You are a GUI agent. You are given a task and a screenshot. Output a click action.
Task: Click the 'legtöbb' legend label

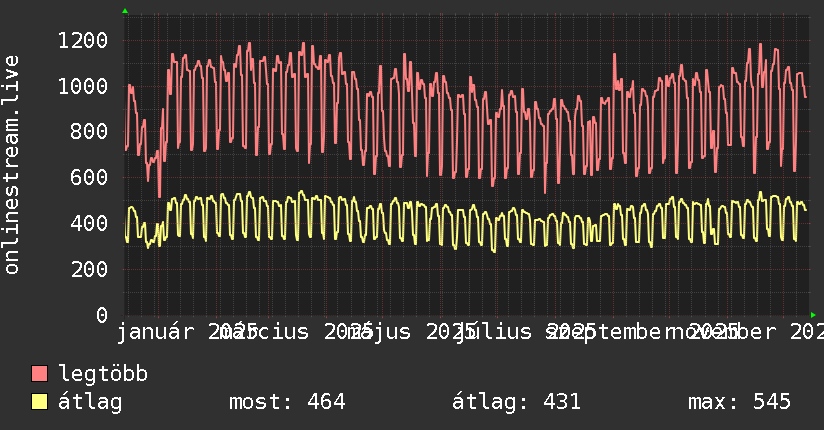point(103,374)
